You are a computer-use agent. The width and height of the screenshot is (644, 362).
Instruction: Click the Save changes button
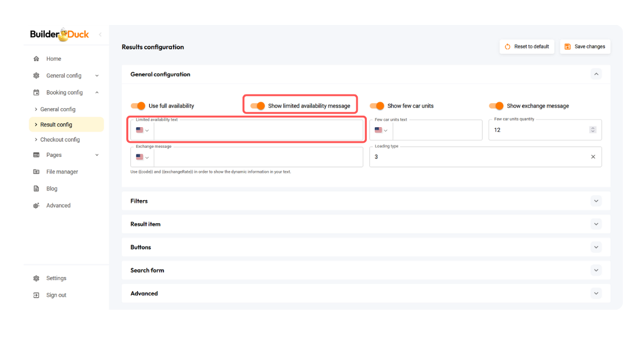tap(585, 47)
